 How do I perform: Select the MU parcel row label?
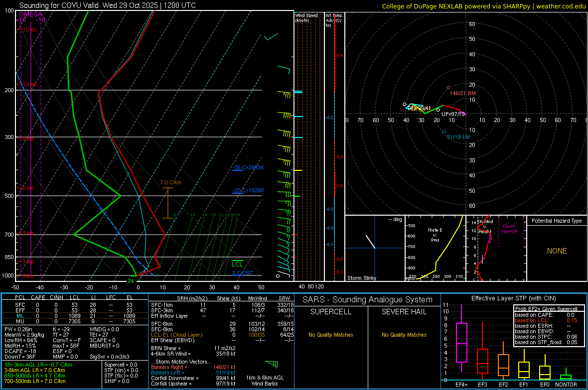click(20, 321)
